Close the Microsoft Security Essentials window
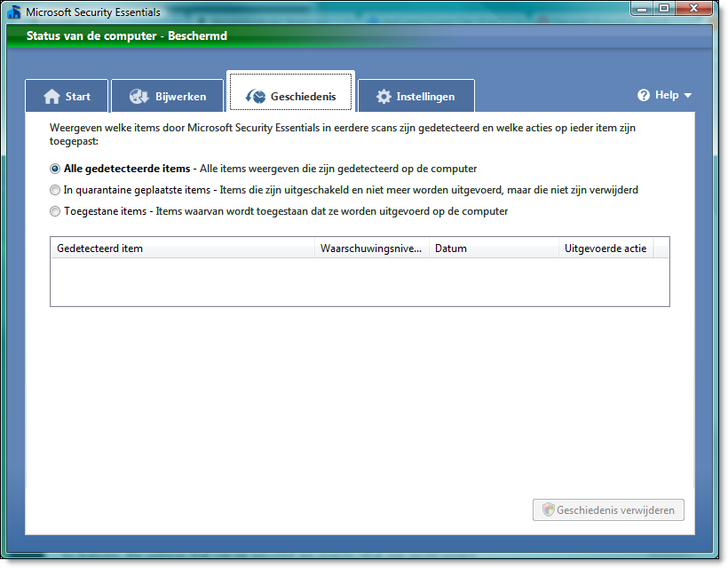 (x=693, y=8)
